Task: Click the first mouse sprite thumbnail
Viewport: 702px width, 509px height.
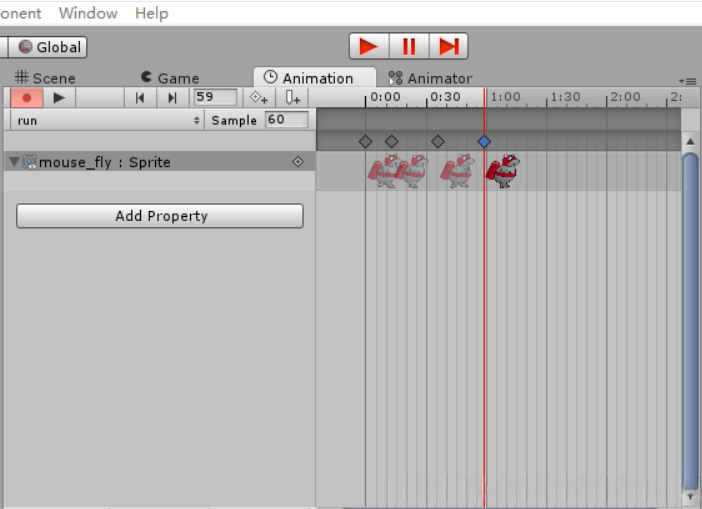Action: [x=383, y=171]
